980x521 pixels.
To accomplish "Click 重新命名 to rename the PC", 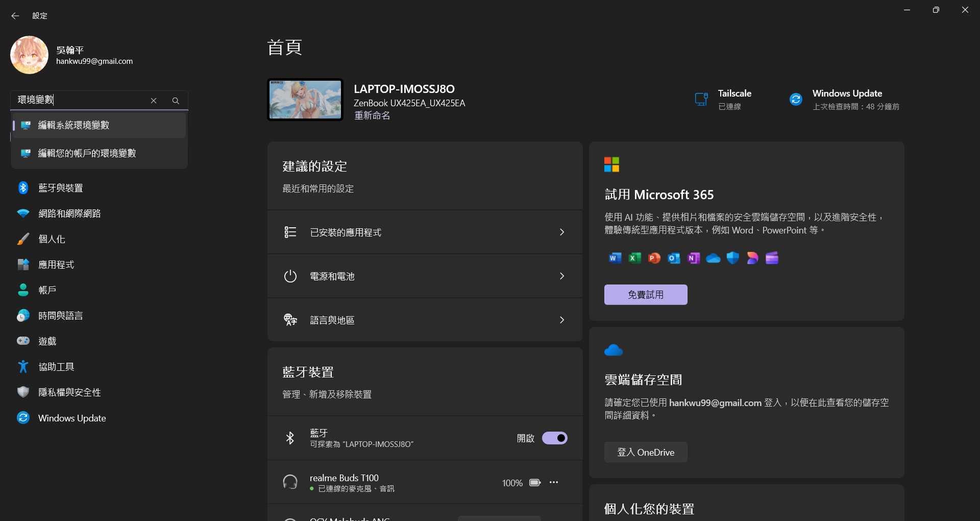I will coord(372,116).
